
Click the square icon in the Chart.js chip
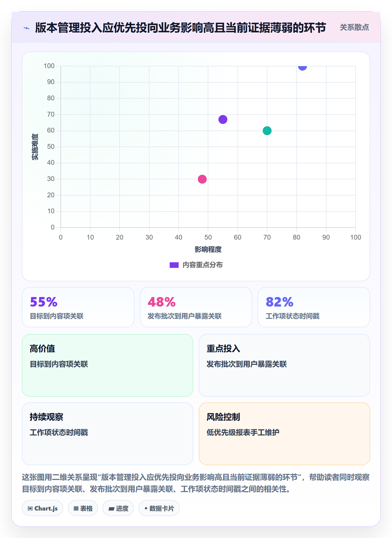coord(30,508)
